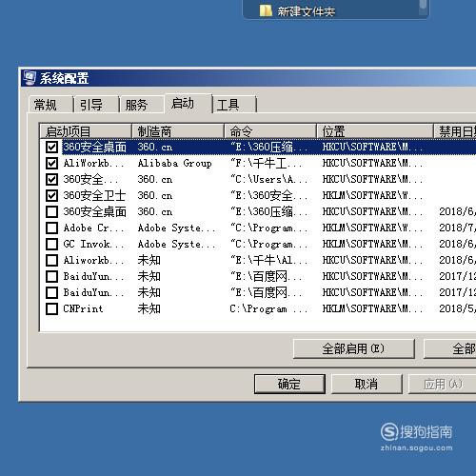476x476 pixels.
Task: Sort by 启动项目 column header
Action: [86, 131]
